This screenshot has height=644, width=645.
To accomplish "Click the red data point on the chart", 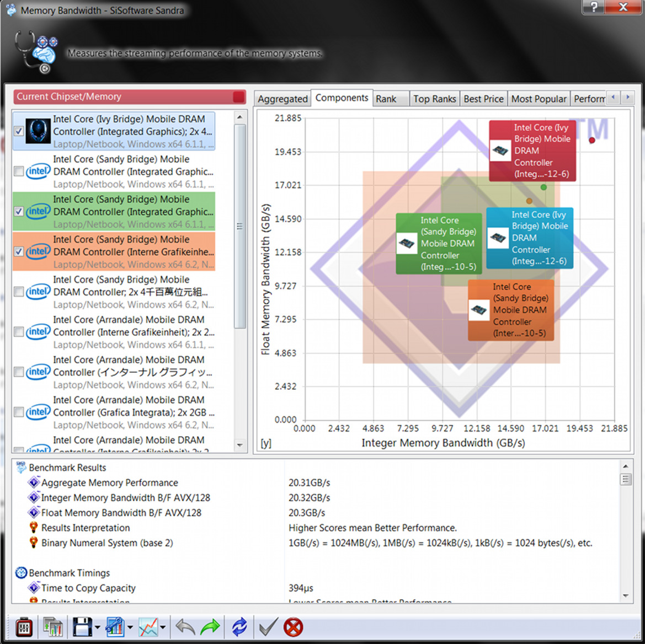I will (592, 140).
